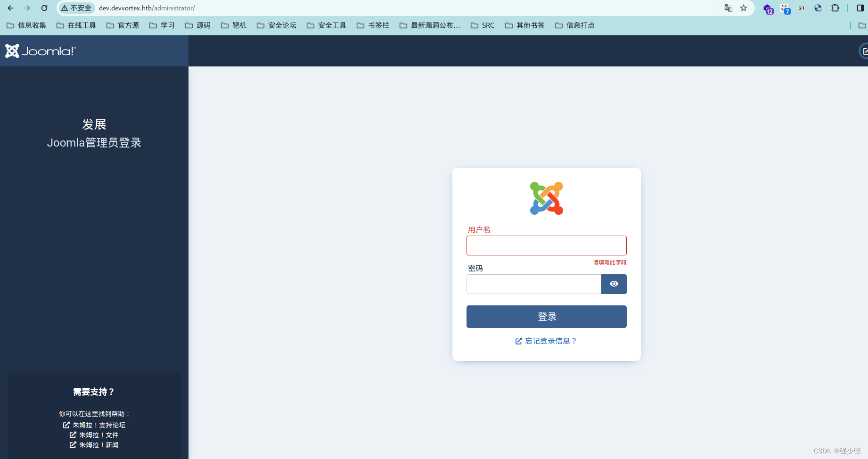Screen dimensions: 868x459
Task: Open 学习 bookmark folder
Action: click(162, 25)
